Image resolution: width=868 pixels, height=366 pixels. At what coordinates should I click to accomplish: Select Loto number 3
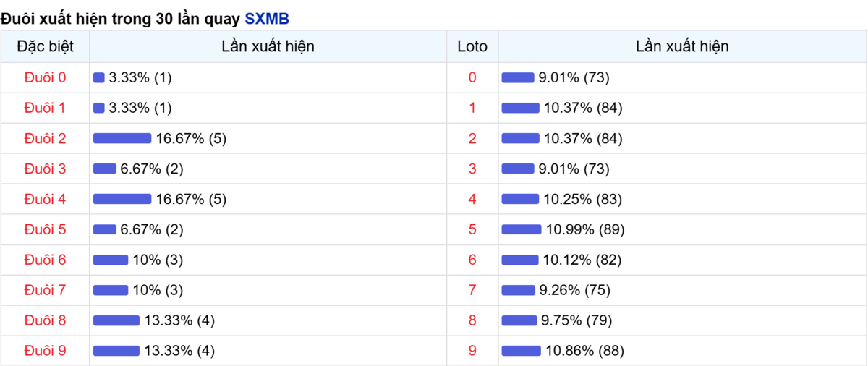[472, 169]
